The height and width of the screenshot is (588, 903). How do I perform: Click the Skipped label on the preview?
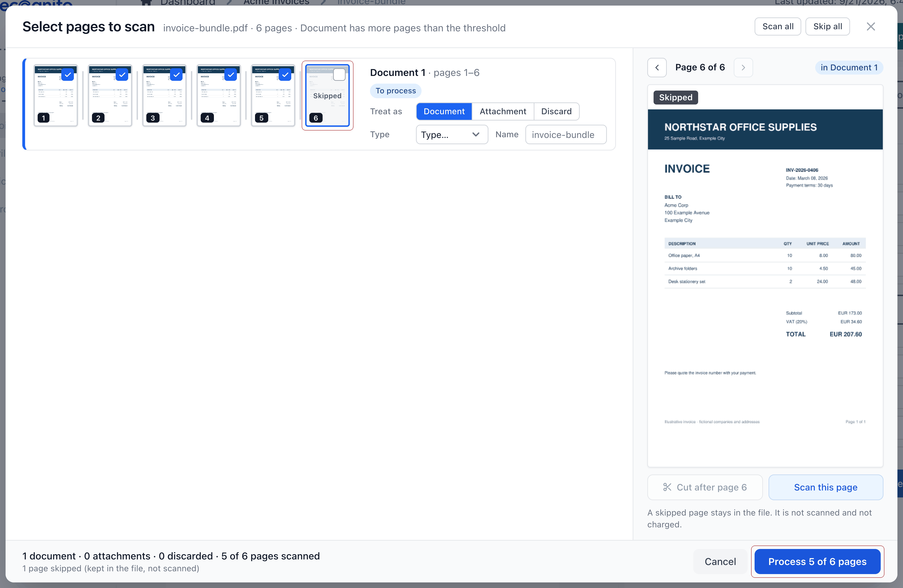(x=676, y=98)
